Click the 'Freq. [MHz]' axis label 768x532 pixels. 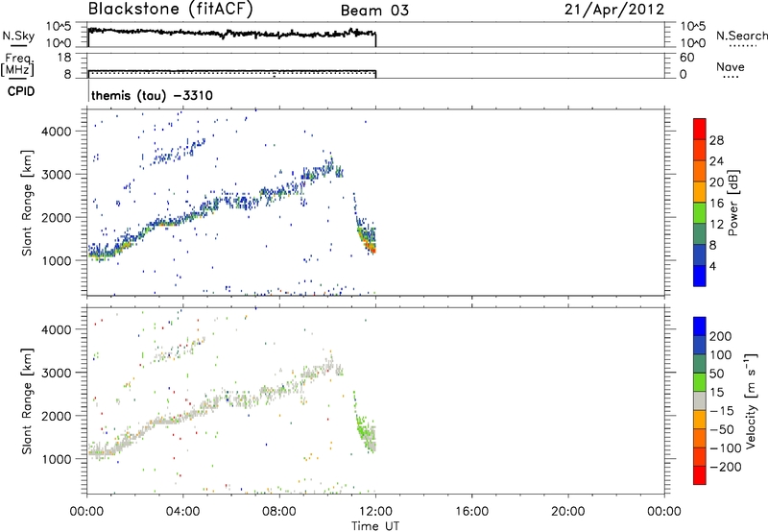18,65
